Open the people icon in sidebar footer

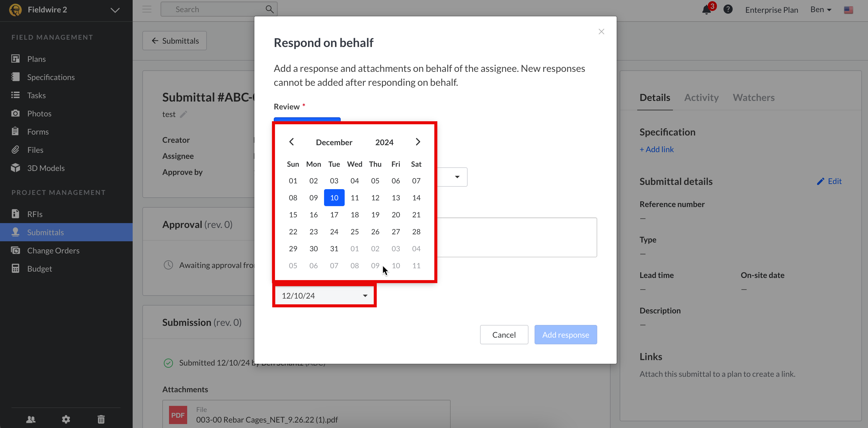tap(31, 419)
